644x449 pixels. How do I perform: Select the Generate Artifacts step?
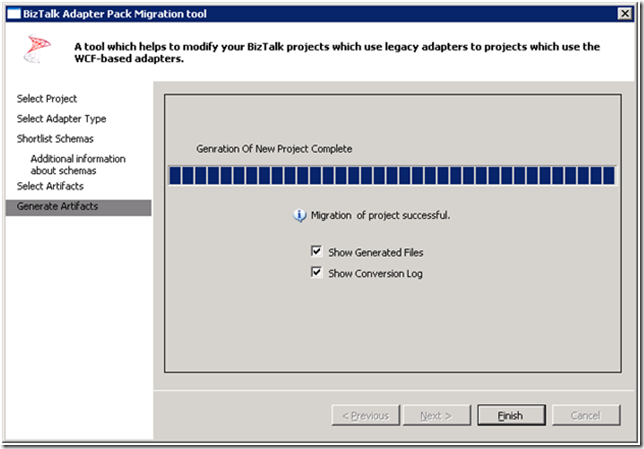78,207
